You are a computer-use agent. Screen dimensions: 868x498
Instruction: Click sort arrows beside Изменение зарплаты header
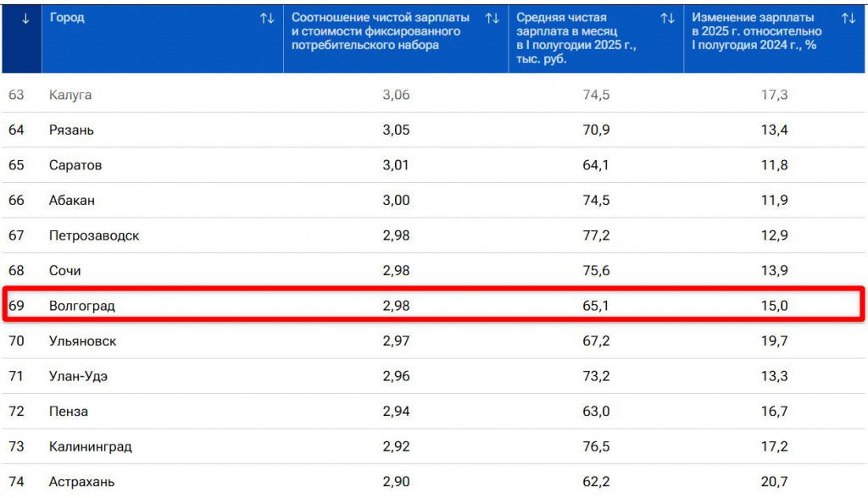(x=848, y=19)
